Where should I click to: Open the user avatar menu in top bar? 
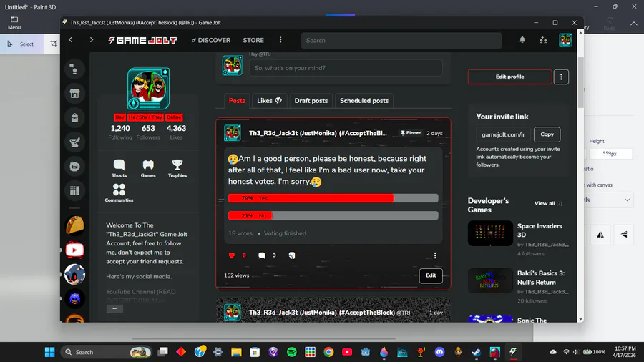point(565,40)
